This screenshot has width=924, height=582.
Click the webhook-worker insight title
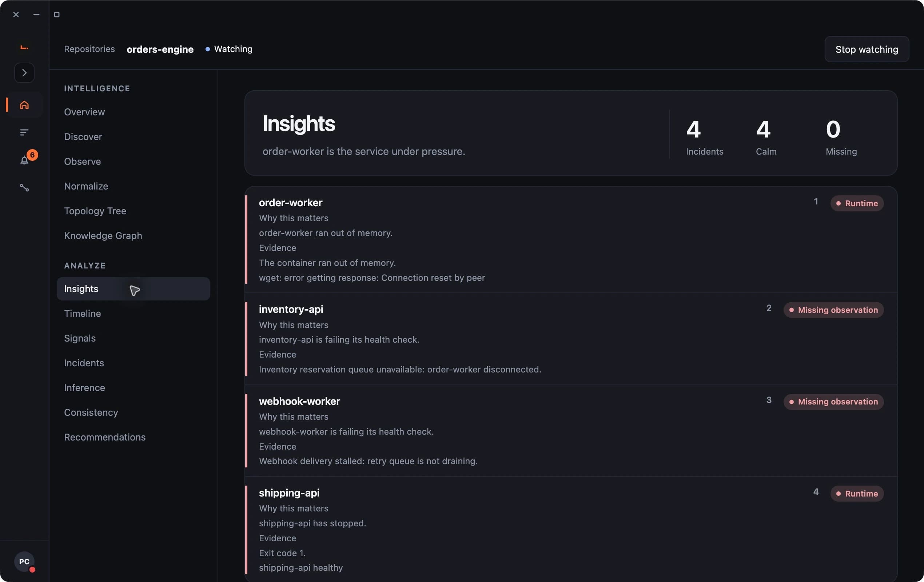(x=299, y=401)
